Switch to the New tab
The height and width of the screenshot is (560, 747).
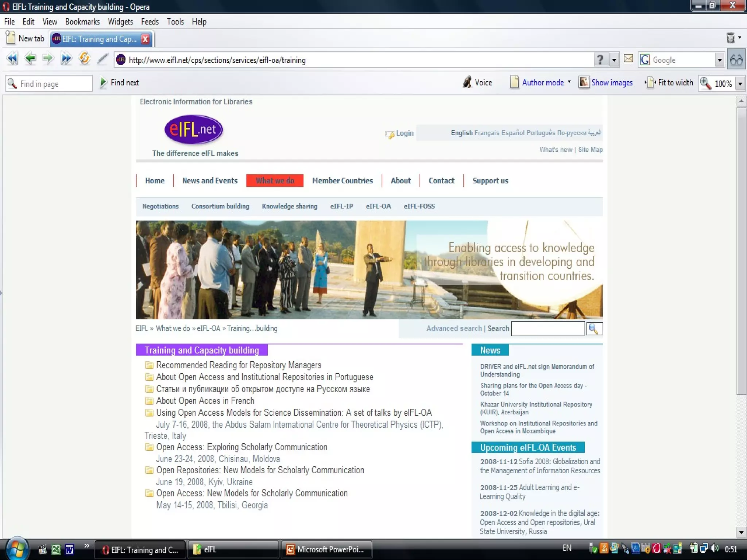click(26, 39)
